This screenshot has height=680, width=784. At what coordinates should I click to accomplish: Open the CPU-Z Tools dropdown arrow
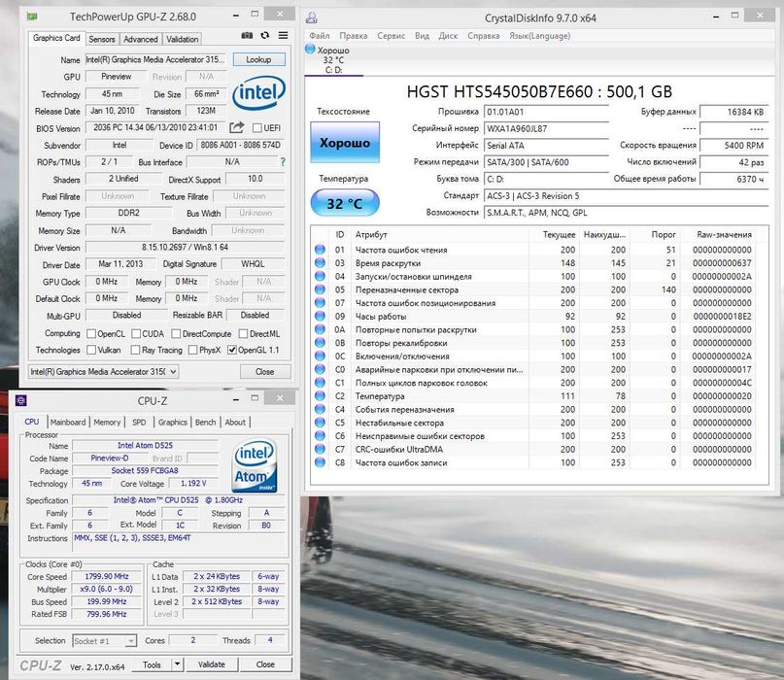pyautogui.click(x=177, y=664)
